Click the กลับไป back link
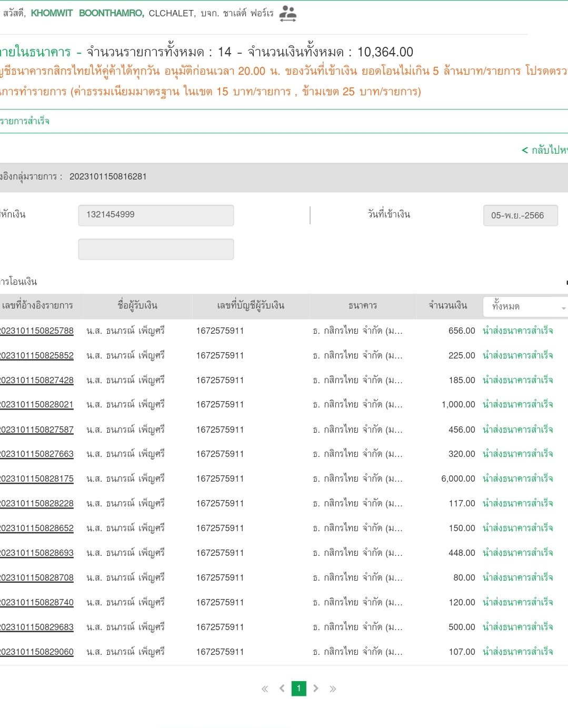This screenshot has width=568, height=728. click(545, 150)
